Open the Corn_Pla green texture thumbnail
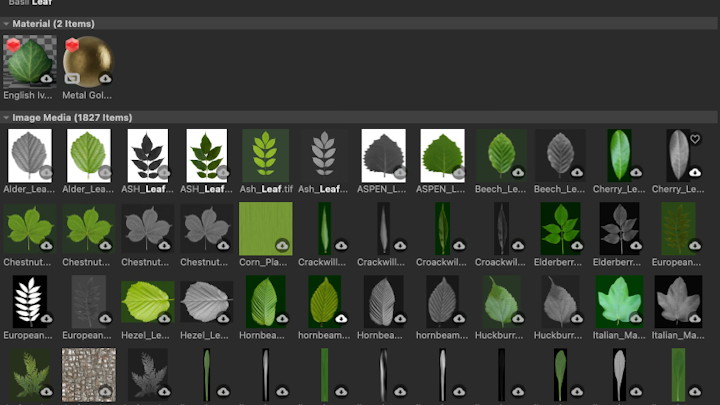Image resolution: width=720 pixels, height=405 pixels. [265, 228]
